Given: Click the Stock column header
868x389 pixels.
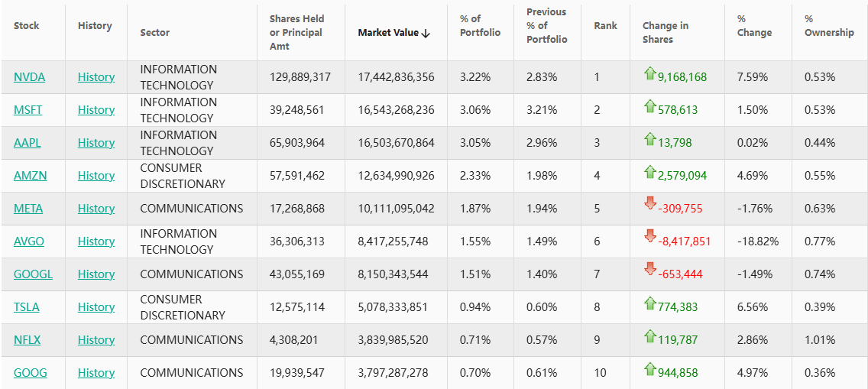Looking at the screenshot, I should (27, 26).
